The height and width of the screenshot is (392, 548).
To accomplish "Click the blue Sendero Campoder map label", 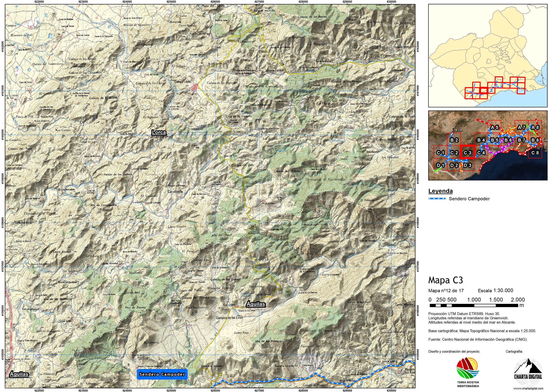I will pyautogui.click(x=162, y=374).
